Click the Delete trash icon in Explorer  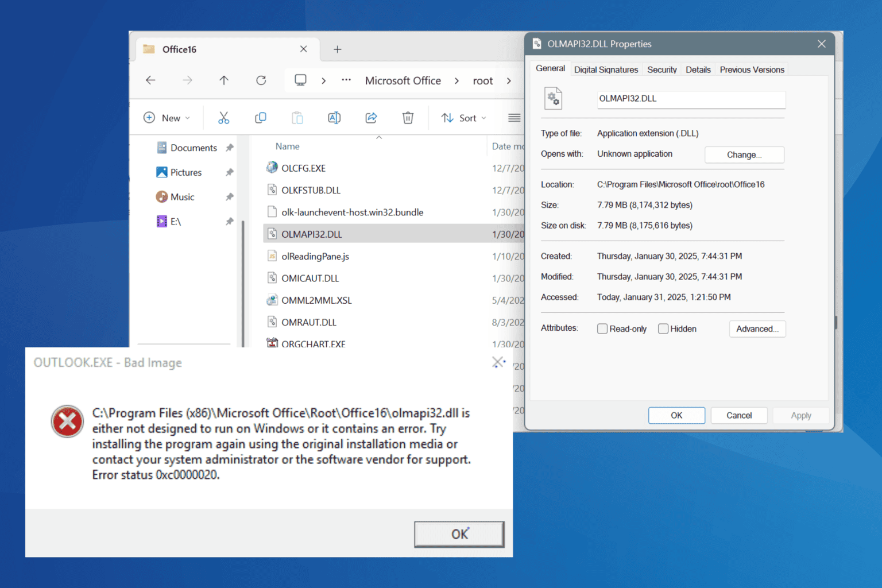click(x=408, y=118)
